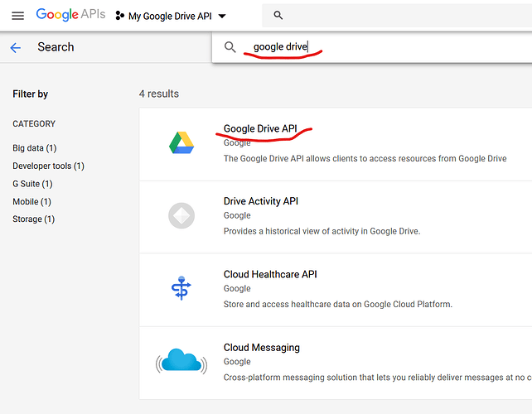Filter by Big data category

click(x=34, y=148)
